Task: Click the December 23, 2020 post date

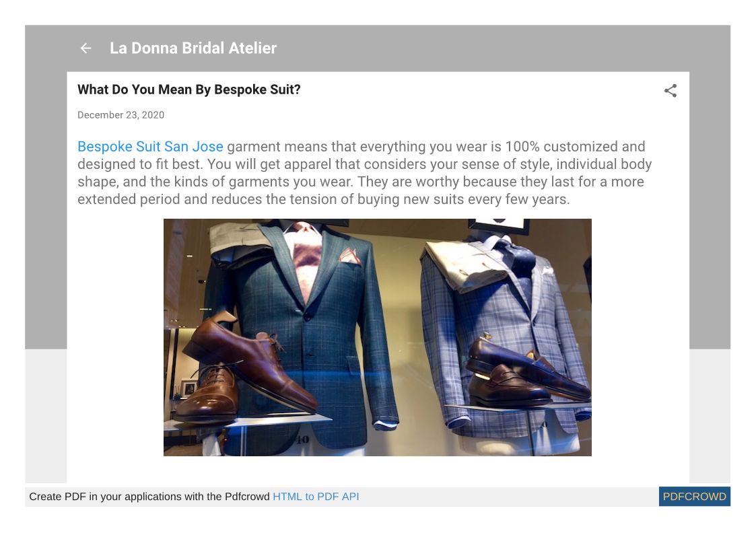Action: point(121,115)
